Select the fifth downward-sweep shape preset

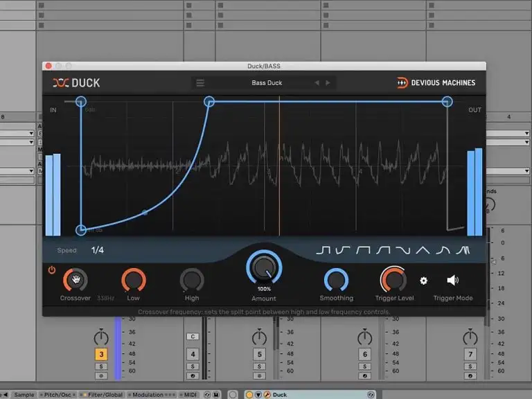403,250
